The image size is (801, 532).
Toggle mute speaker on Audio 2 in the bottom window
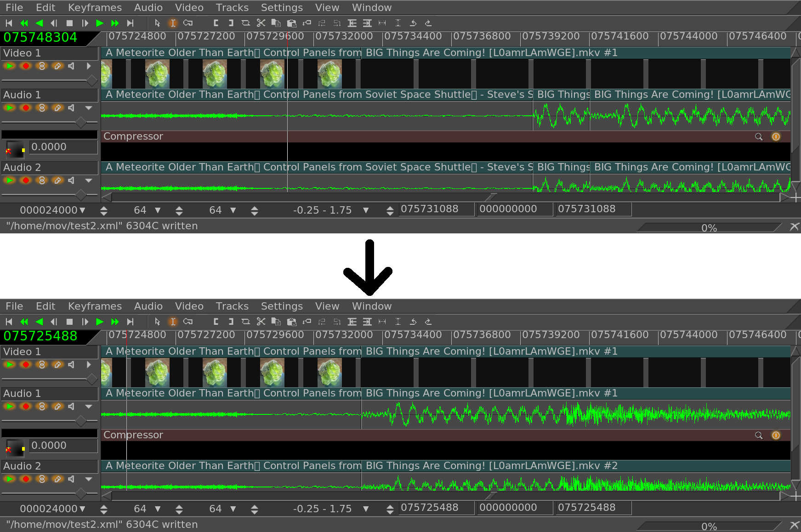click(x=71, y=479)
